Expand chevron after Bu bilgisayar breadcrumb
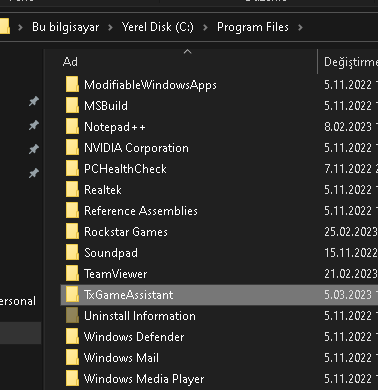The height and width of the screenshot is (390, 378). tap(110, 27)
